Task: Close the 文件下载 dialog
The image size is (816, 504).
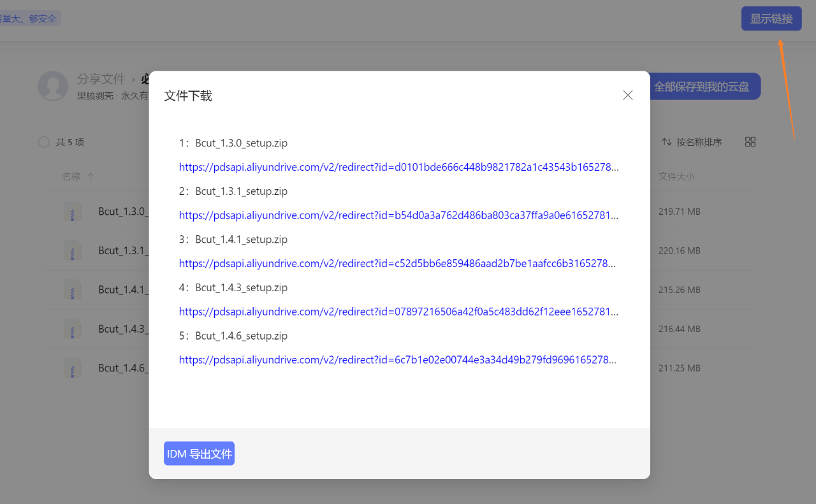Action: (x=628, y=95)
